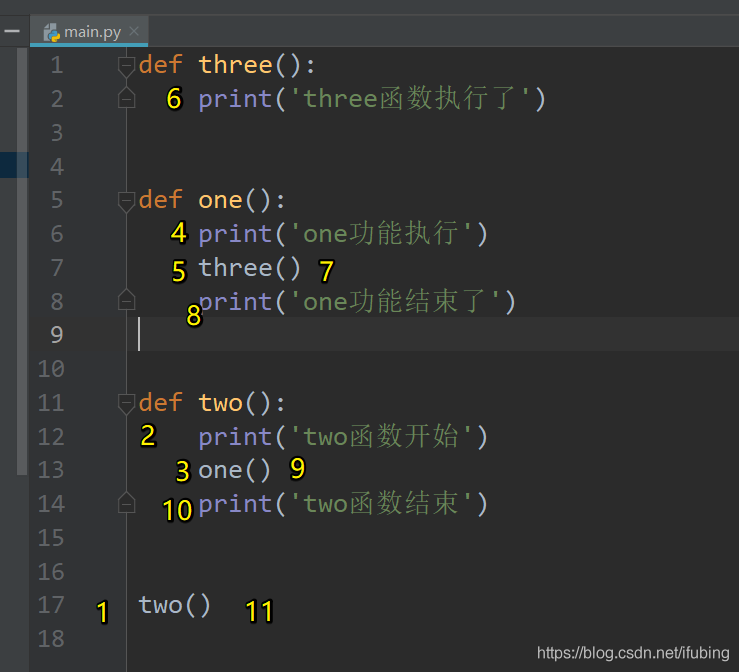The image size is (739, 672).
Task: Click the fold end marker on line 14
Action: click(x=126, y=503)
